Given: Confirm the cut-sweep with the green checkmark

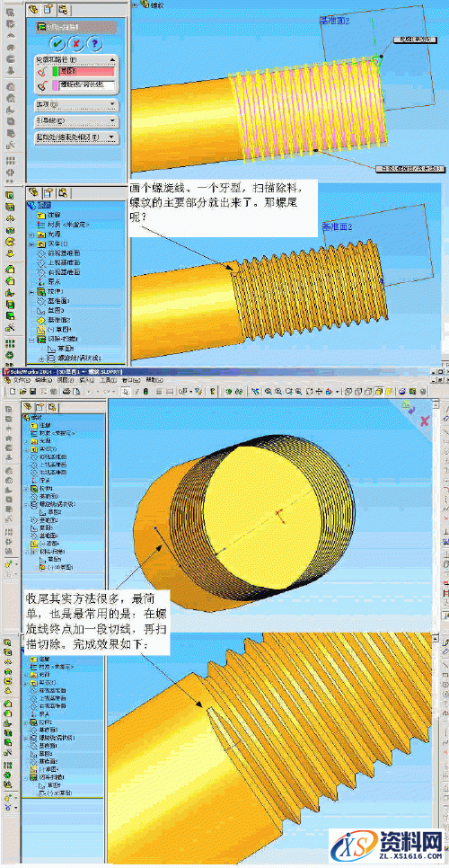Looking at the screenshot, I should 57,43.
